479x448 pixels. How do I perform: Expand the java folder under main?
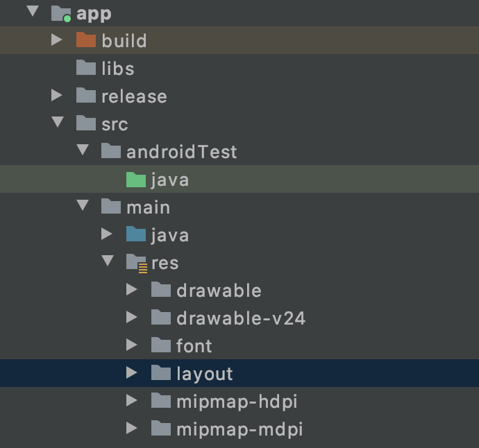tap(107, 234)
